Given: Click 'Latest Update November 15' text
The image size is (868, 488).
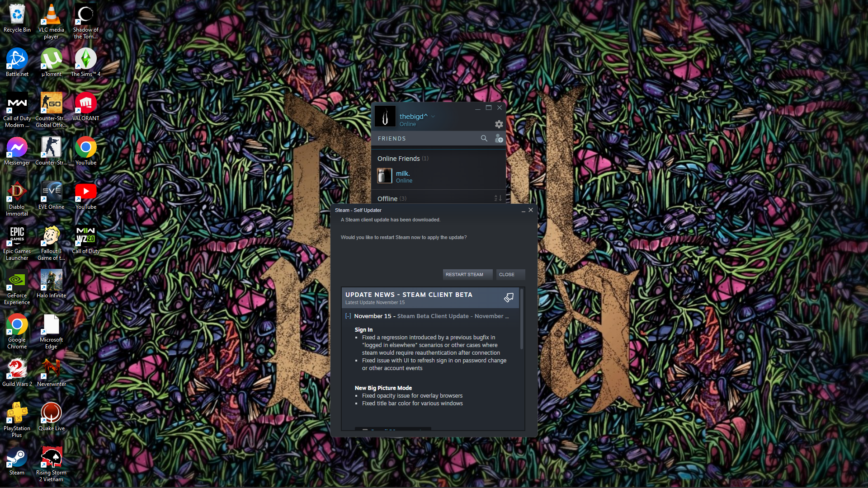Looking at the screenshot, I should 375,303.
